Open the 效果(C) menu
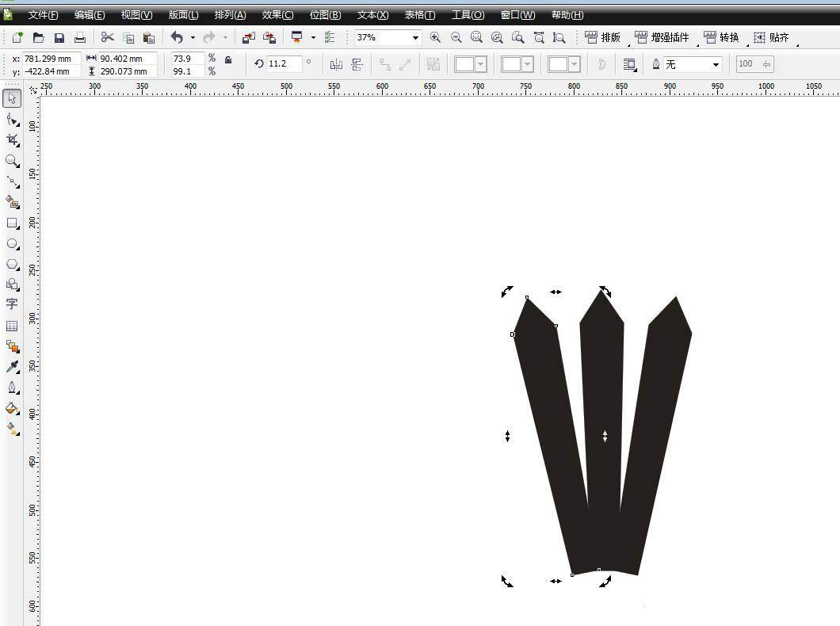 [277, 15]
